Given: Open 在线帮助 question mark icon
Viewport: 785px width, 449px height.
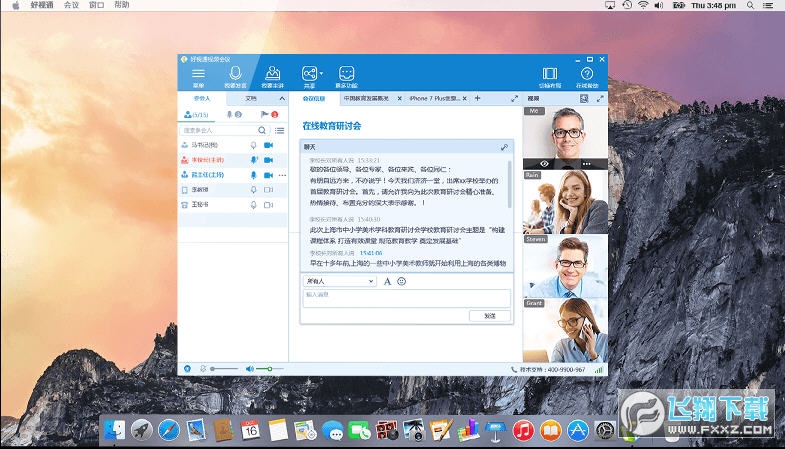Looking at the screenshot, I should 587,74.
